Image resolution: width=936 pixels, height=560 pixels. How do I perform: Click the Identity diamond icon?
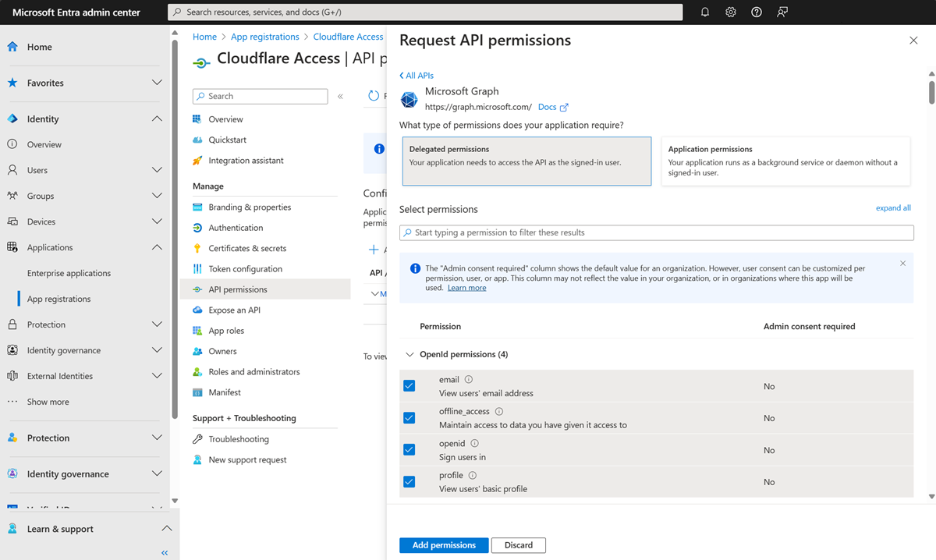(12, 119)
